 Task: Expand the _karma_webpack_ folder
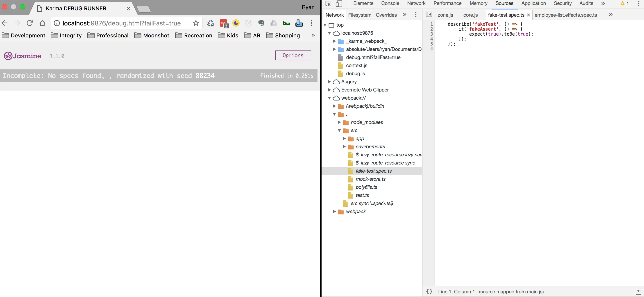point(334,41)
